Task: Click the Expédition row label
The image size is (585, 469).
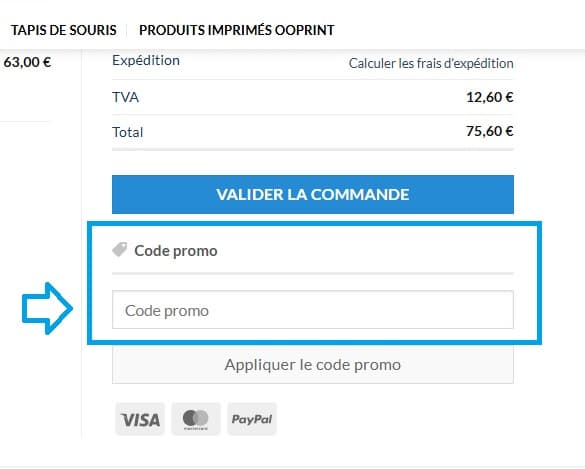Action: 146,60
